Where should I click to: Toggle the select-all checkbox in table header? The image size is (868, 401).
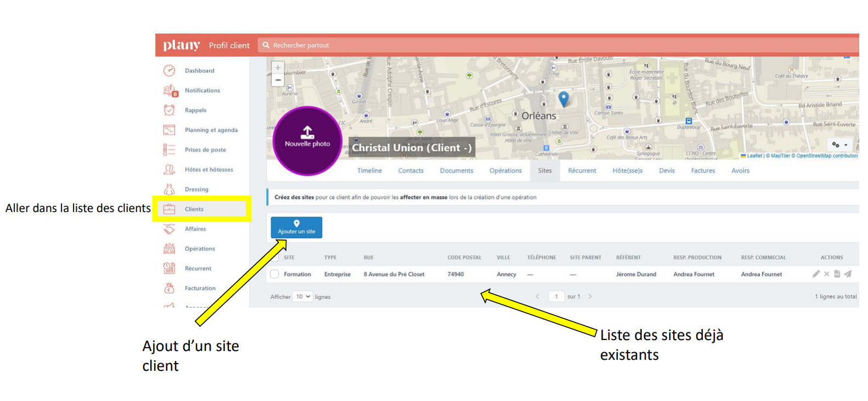tap(275, 257)
